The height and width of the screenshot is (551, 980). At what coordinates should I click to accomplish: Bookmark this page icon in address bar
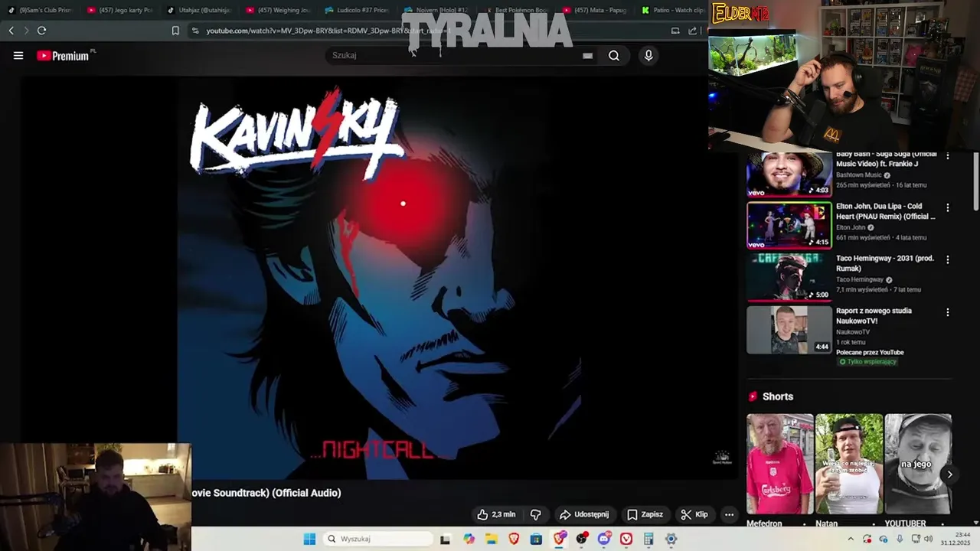[175, 31]
